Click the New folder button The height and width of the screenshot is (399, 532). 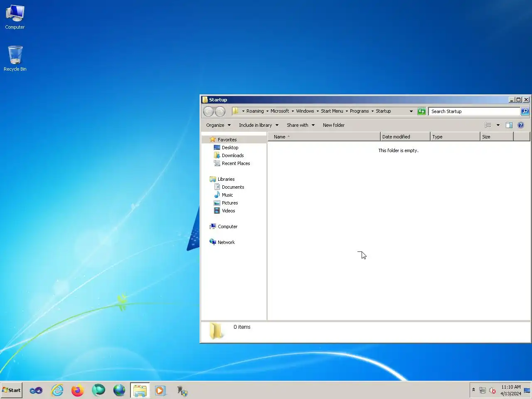point(334,125)
